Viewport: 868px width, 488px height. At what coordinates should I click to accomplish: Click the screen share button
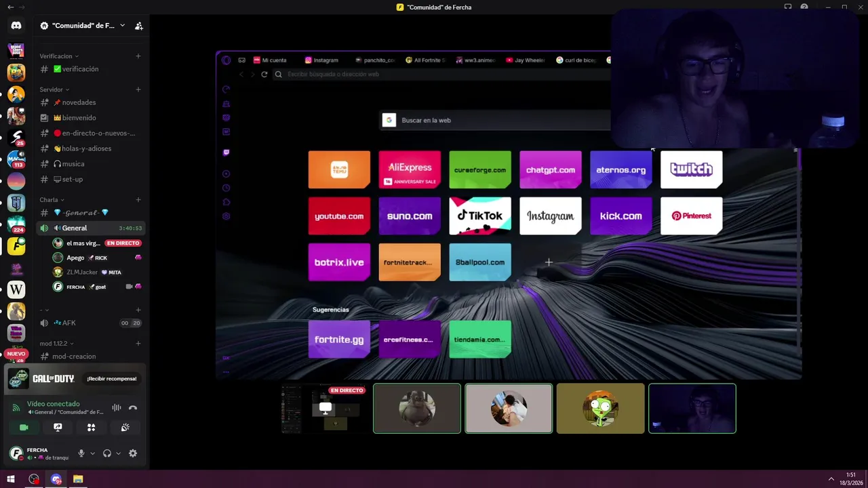click(x=58, y=427)
